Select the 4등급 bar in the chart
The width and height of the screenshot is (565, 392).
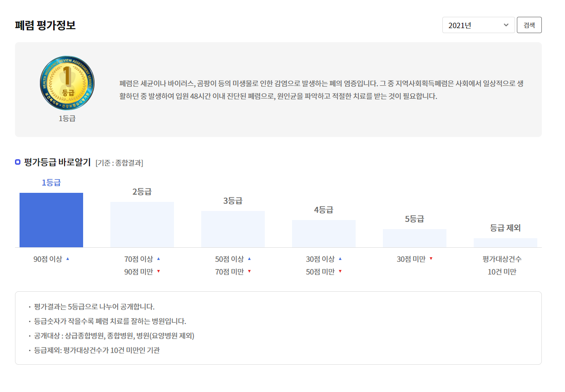[324, 234]
